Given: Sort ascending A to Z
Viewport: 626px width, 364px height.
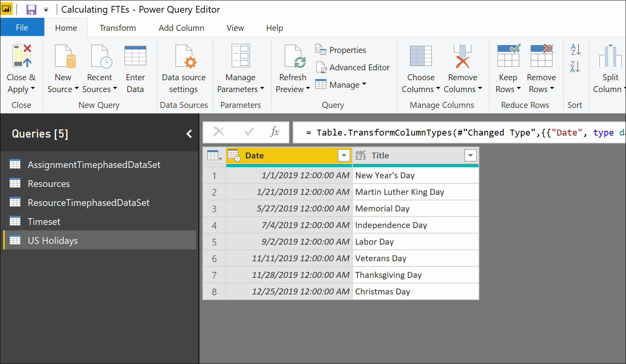Looking at the screenshot, I should pyautogui.click(x=575, y=49).
